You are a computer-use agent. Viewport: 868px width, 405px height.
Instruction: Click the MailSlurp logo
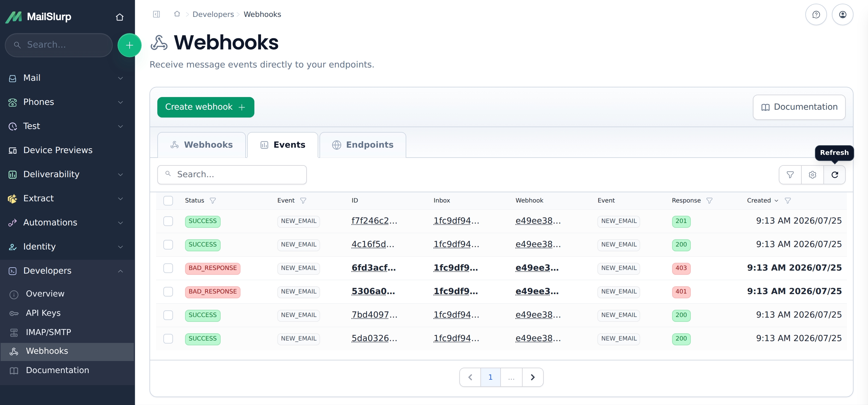pos(38,17)
